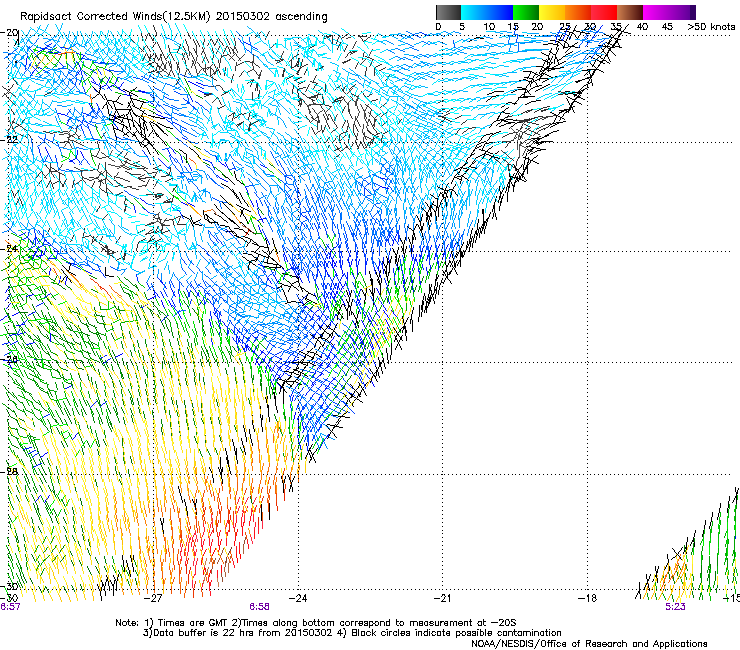Screen dimensions: 740x650
Task: Click the "-21" longitude axis label
Action: pos(442,599)
